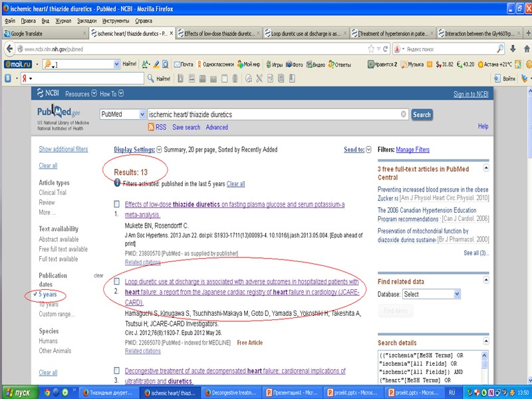Open the Advanced search link
Viewport: 532px width, 399px height.
tap(217, 127)
